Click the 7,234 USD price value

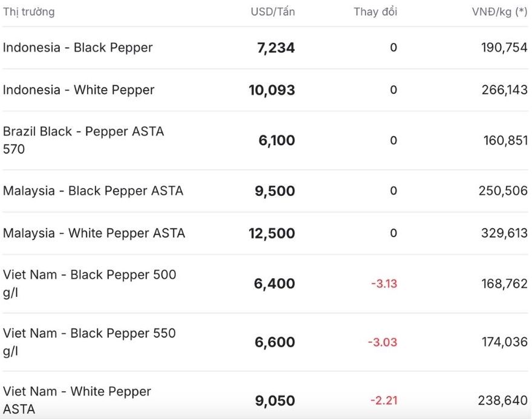276,48
